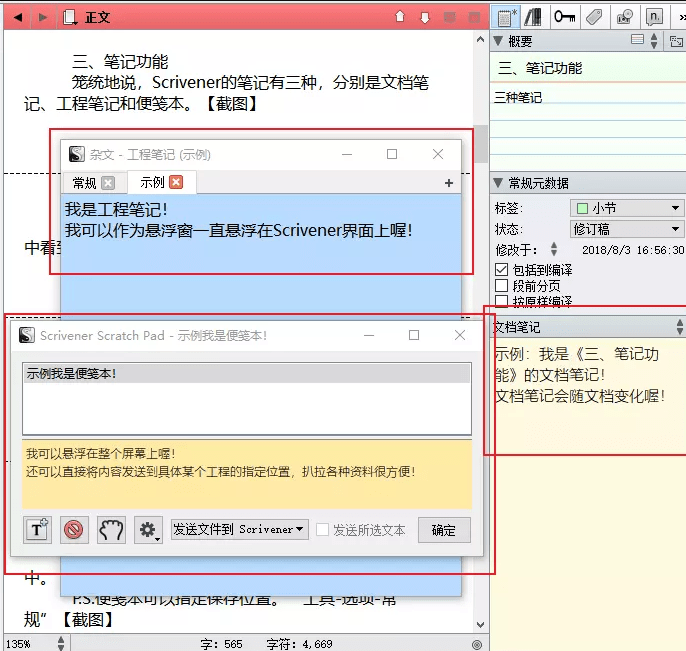Click the editor vertical scrollbar thumb
The image size is (686, 651).
point(481,144)
